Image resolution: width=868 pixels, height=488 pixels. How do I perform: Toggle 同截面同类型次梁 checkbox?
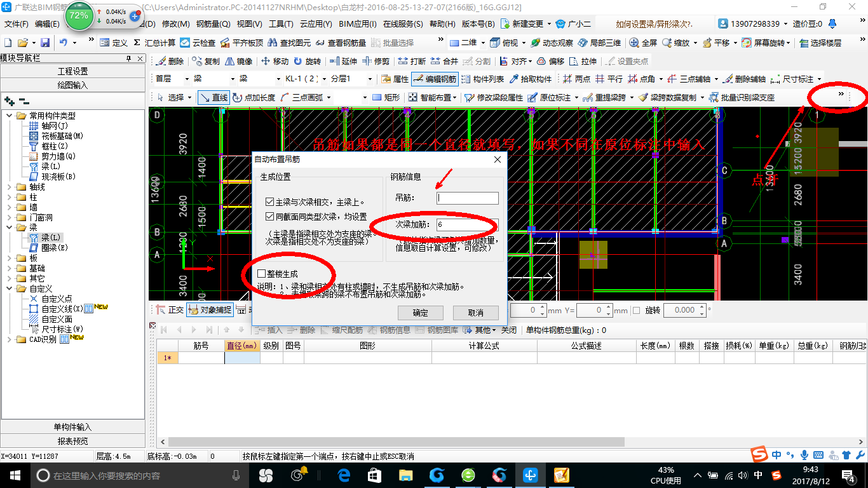(x=271, y=217)
